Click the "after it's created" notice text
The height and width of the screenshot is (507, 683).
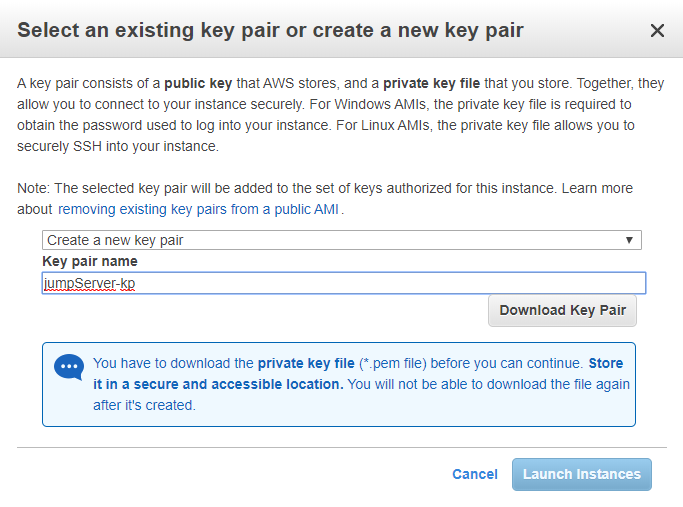pyautogui.click(x=144, y=405)
